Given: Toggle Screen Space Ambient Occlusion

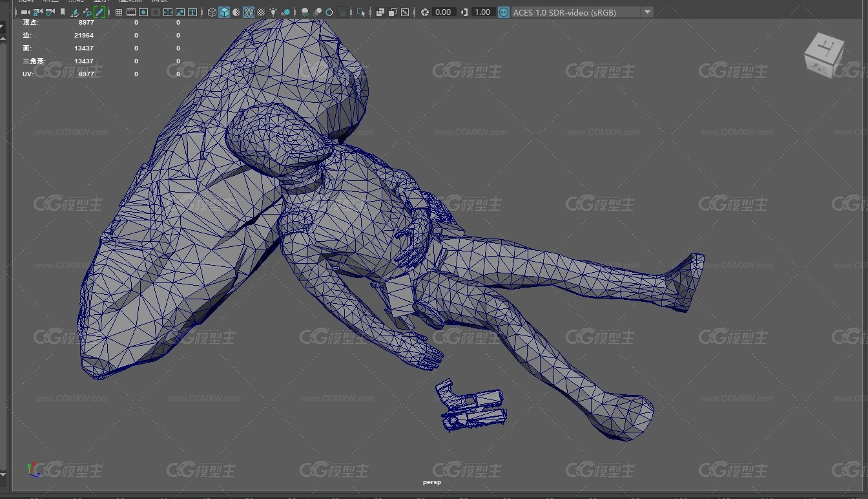Looking at the screenshot, I should tap(305, 12).
